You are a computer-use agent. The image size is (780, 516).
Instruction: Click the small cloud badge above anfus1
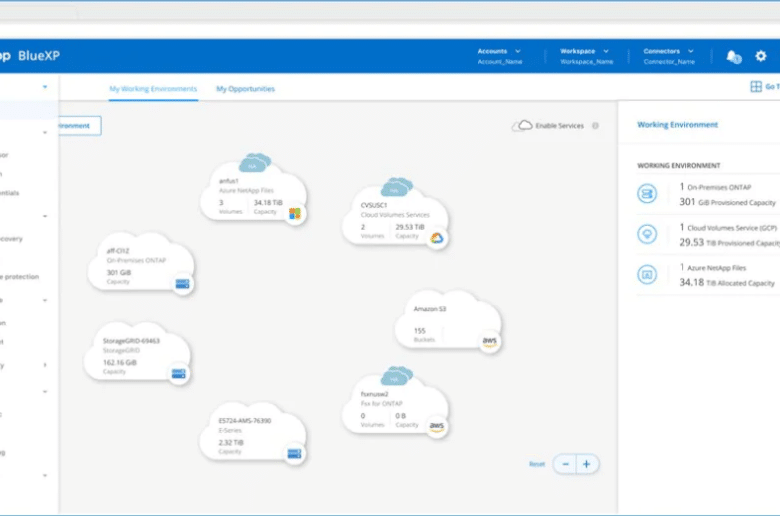255,163
